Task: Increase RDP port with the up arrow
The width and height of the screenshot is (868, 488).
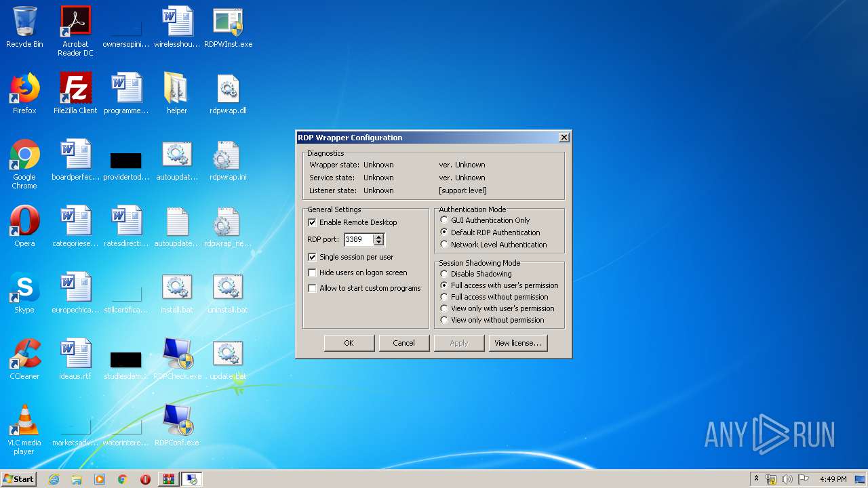Action: [379, 237]
